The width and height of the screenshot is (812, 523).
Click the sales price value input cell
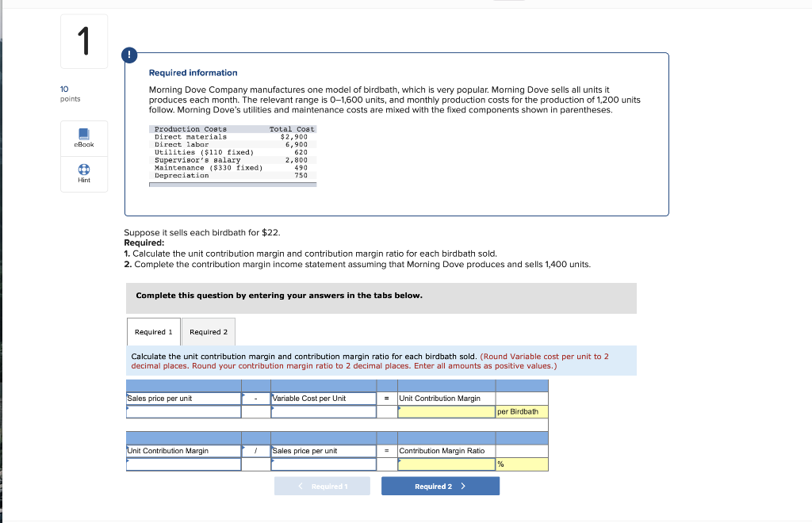click(183, 411)
